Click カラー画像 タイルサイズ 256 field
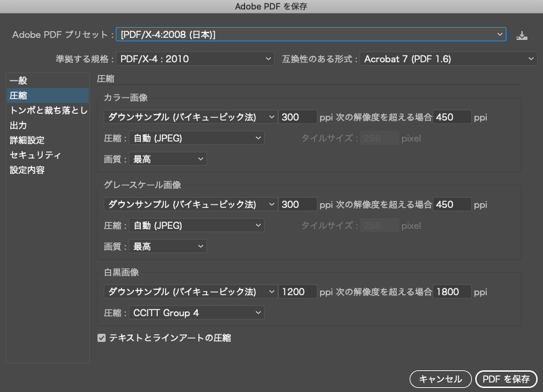Image resolution: width=543 pixels, height=392 pixels. click(380, 138)
